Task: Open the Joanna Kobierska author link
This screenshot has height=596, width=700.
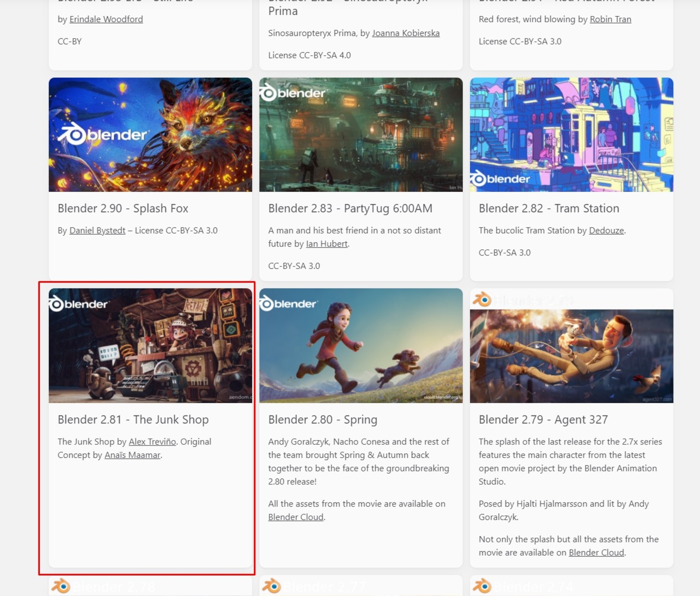Action: coord(405,33)
